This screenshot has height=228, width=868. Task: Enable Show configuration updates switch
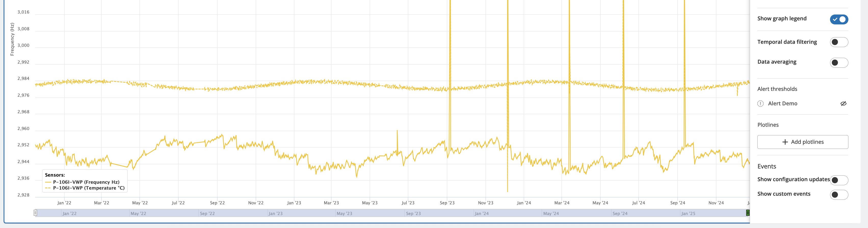(839, 180)
